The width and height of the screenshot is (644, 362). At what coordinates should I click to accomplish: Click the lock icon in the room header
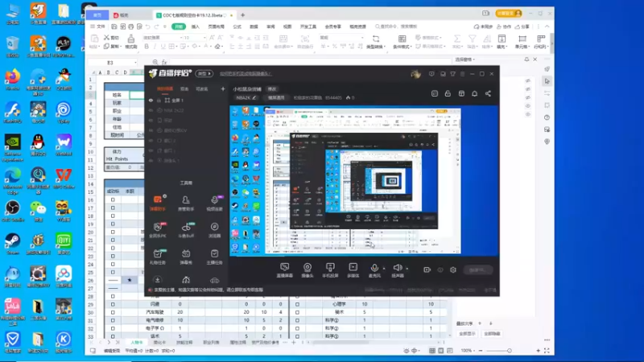click(448, 93)
